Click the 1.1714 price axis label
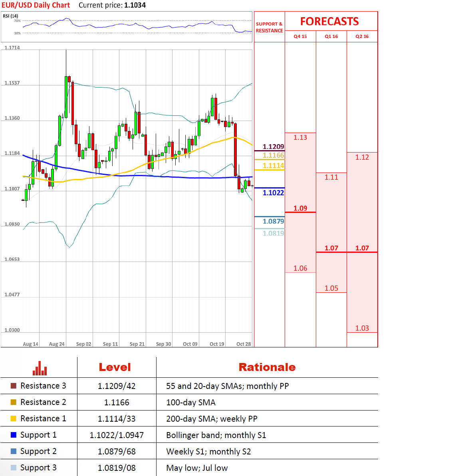This screenshot has height=476, width=460. tap(12, 48)
